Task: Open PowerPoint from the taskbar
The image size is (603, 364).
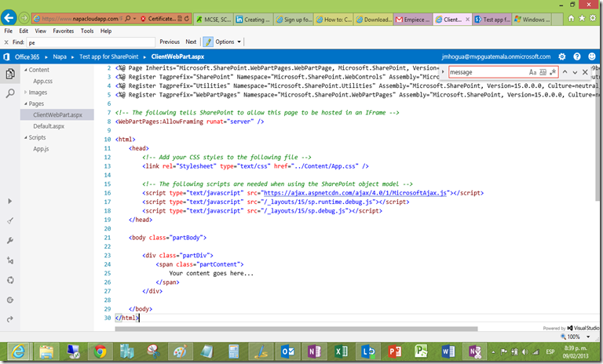Action: (x=394, y=351)
